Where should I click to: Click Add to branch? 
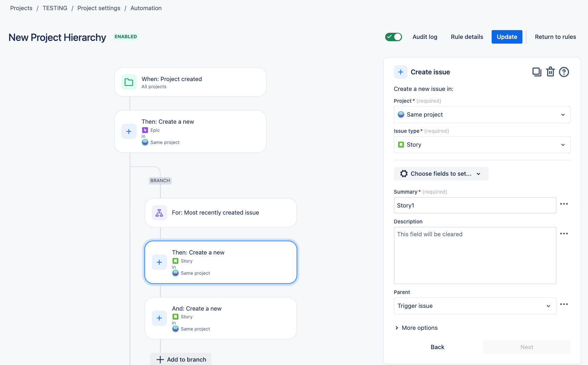click(x=181, y=359)
